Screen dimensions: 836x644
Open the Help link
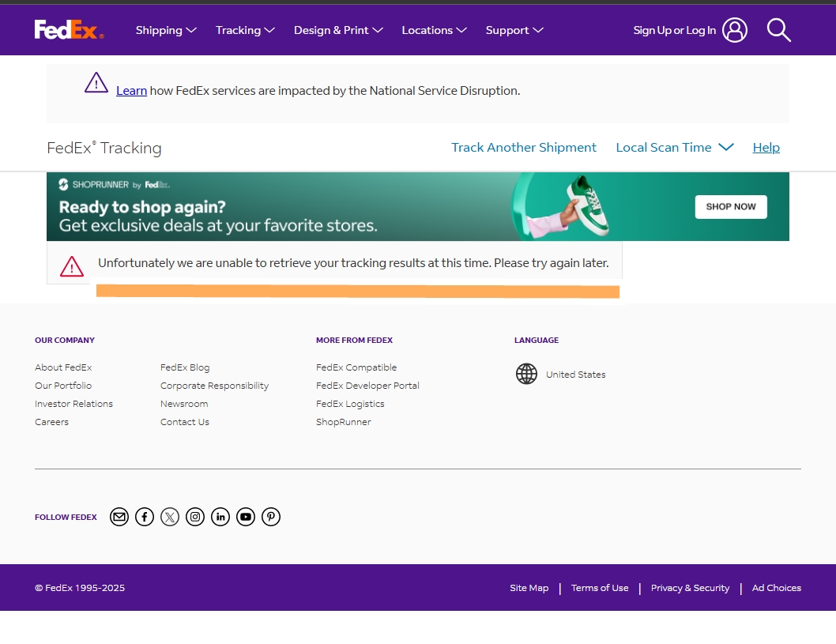pos(766,147)
